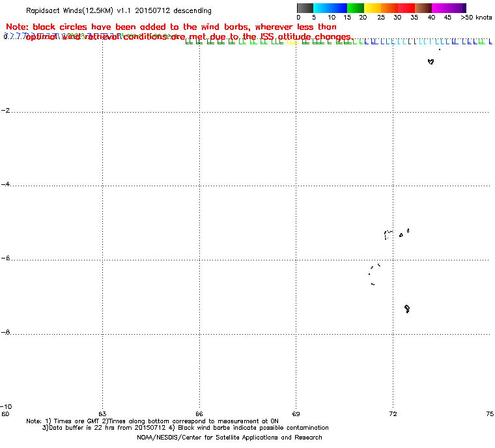Click the red 'Note: black circles have been added' line
The width and height of the screenshot is (495, 448).
[171, 27]
